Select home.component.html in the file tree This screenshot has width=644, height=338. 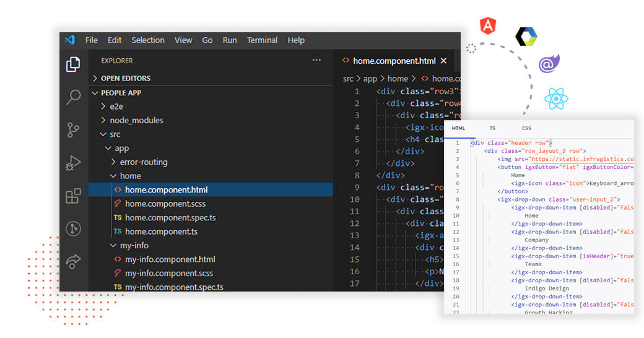211,190
